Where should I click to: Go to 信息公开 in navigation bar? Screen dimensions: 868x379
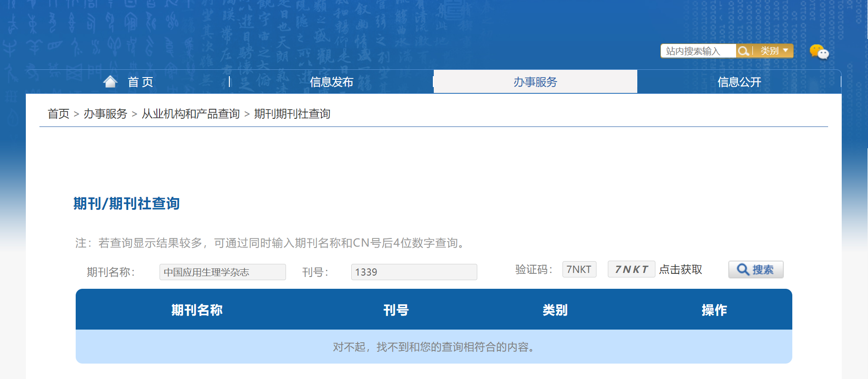(739, 82)
